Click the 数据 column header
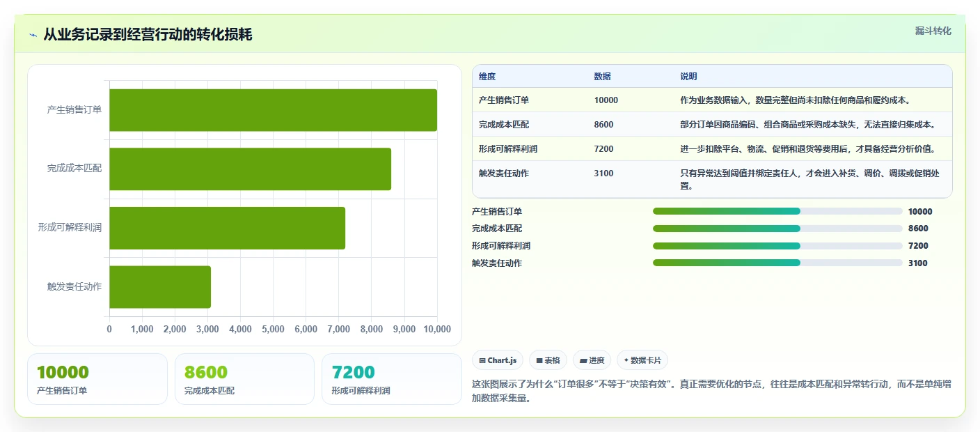Image resolution: width=980 pixels, height=432 pixels. [x=603, y=77]
